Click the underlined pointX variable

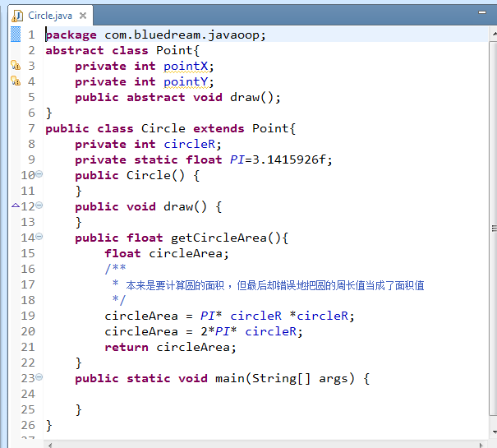(x=186, y=67)
